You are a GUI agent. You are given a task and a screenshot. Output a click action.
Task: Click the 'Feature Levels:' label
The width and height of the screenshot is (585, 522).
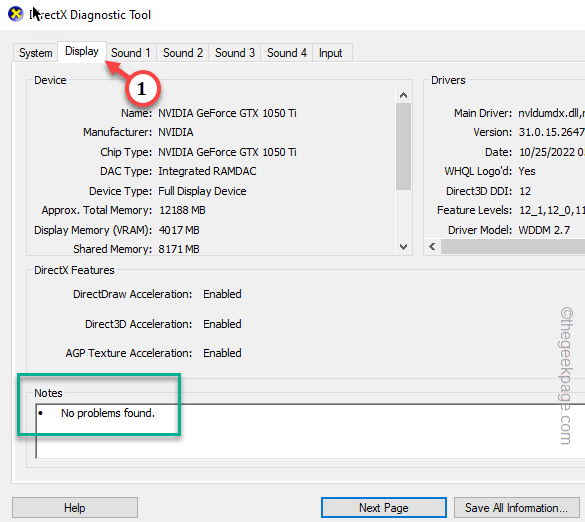pyautogui.click(x=474, y=210)
